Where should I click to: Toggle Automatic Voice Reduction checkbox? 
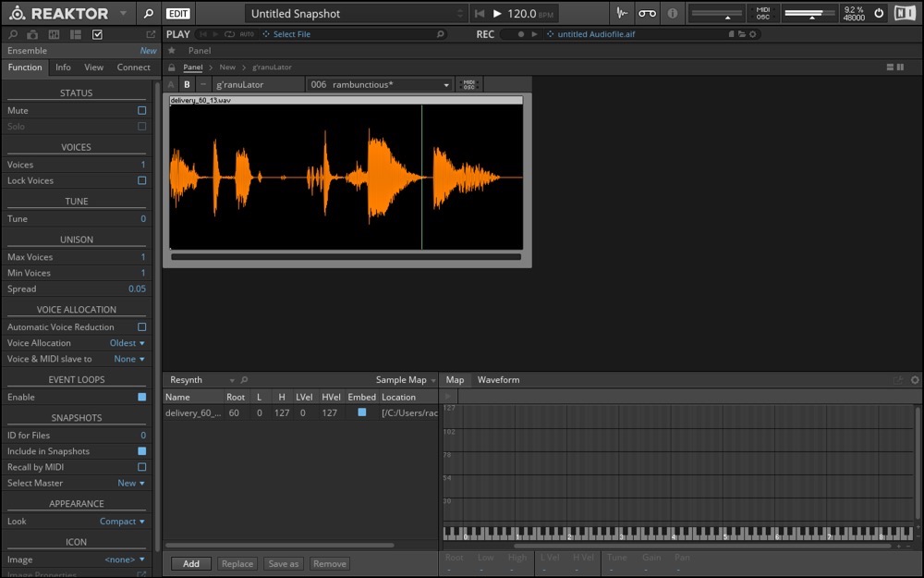click(142, 326)
